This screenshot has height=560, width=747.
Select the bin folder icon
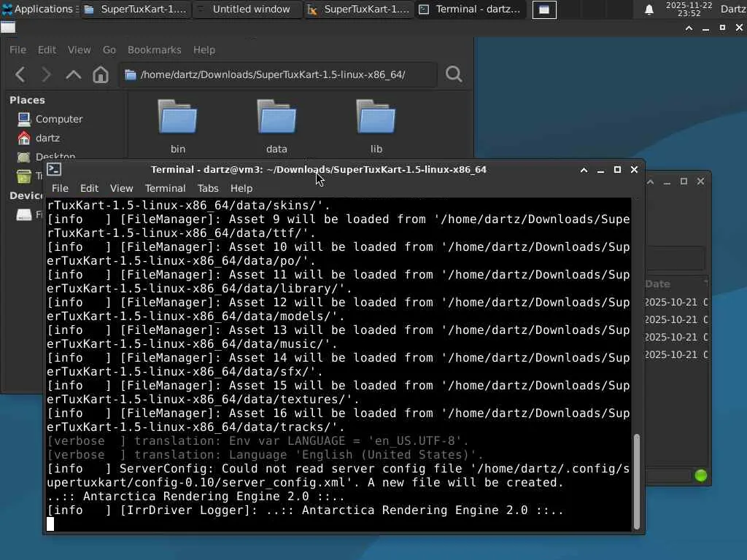[x=177, y=117]
